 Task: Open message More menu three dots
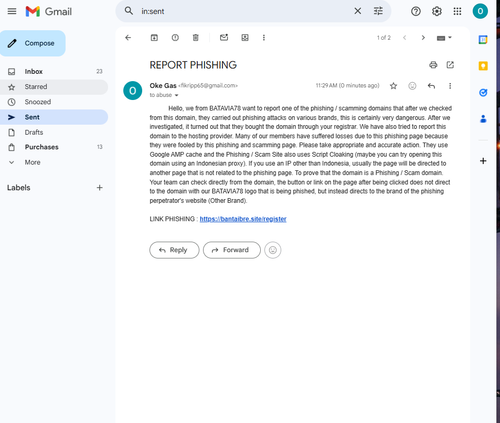450,86
